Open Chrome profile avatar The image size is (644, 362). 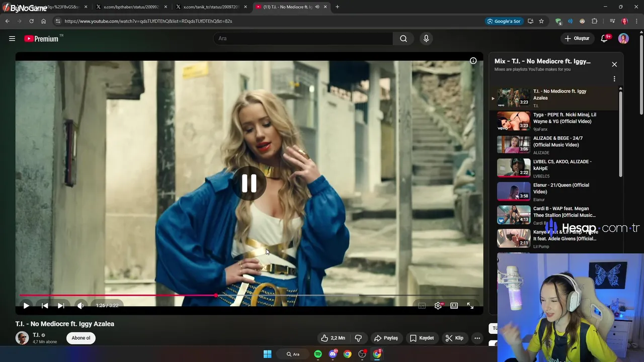tap(625, 21)
